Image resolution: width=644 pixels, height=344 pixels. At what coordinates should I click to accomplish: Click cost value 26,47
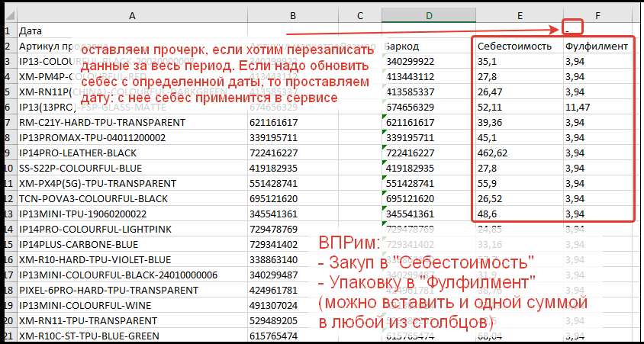click(x=520, y=92)
